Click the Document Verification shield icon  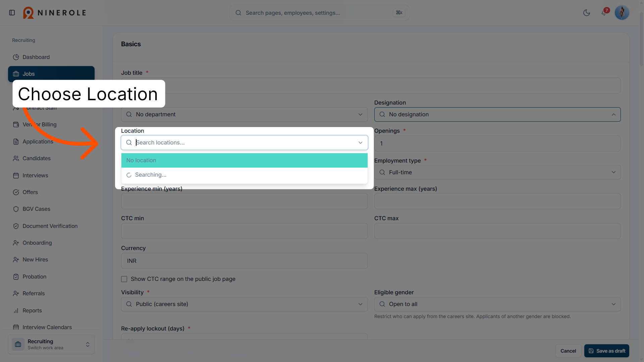tap(16, 226)
